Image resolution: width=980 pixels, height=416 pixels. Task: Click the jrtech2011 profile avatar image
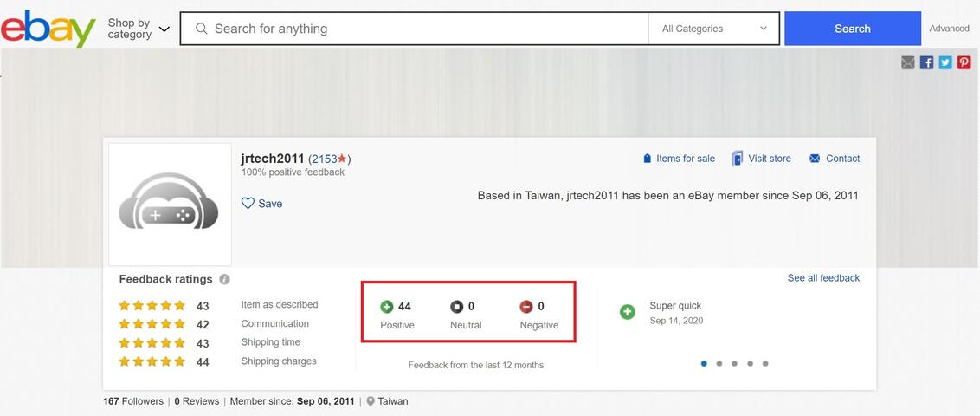(x=170, y=205)
